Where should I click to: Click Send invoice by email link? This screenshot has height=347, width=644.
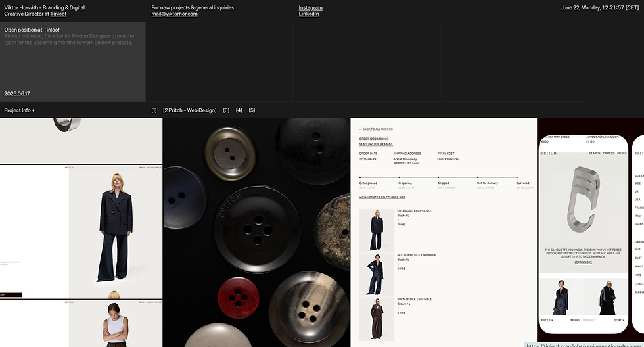376,144
